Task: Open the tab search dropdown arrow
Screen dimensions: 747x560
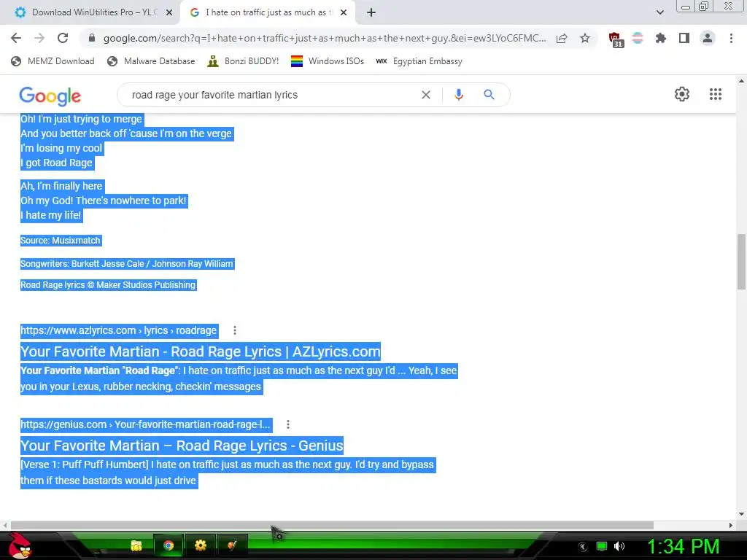Action: coord(659,12)
